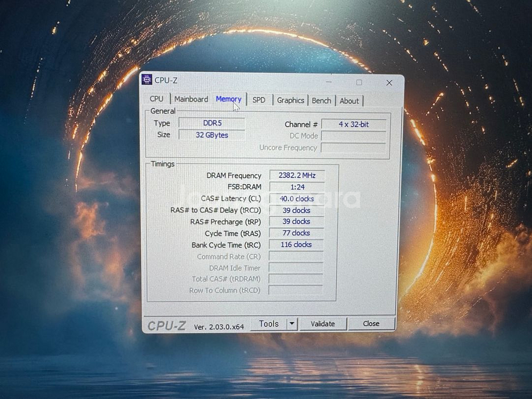
Task: Select the Memory tab
Action: click(229, 99)
